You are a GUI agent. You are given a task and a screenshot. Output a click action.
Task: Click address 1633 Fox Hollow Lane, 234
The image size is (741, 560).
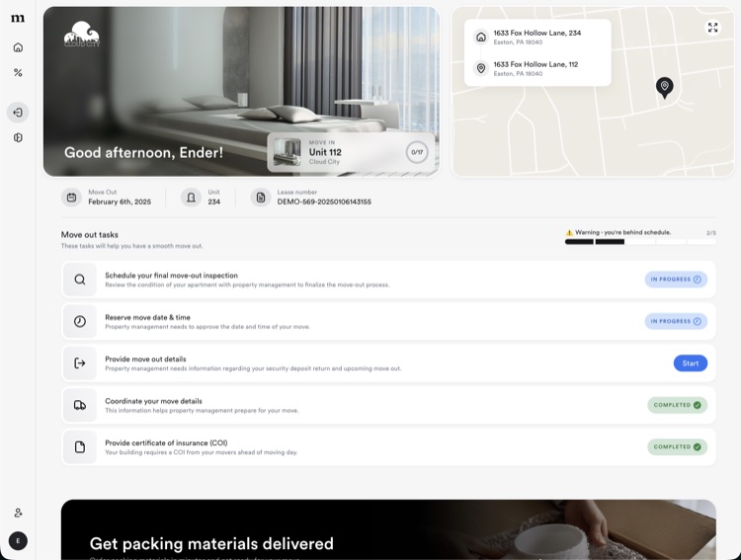(537, 33)
